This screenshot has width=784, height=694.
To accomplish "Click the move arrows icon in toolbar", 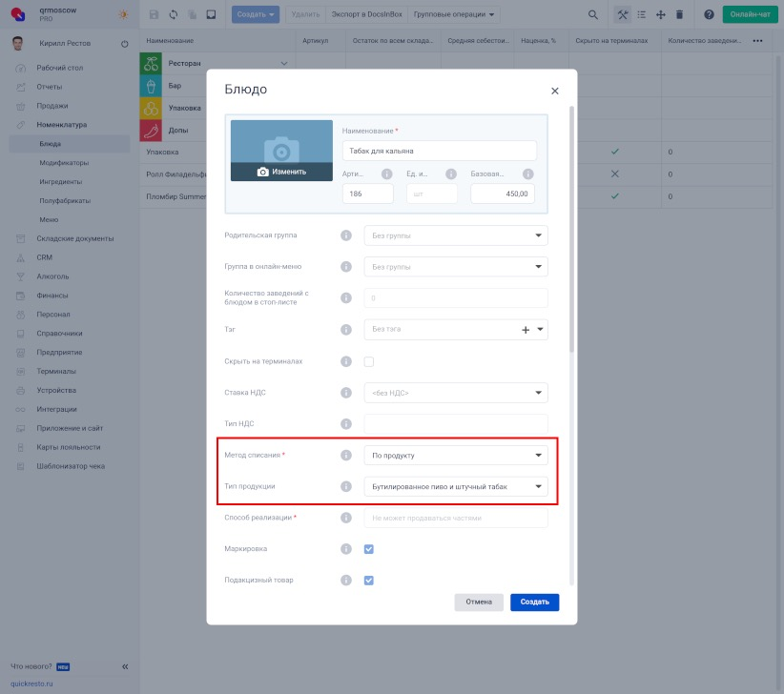I will pos(661,14).
